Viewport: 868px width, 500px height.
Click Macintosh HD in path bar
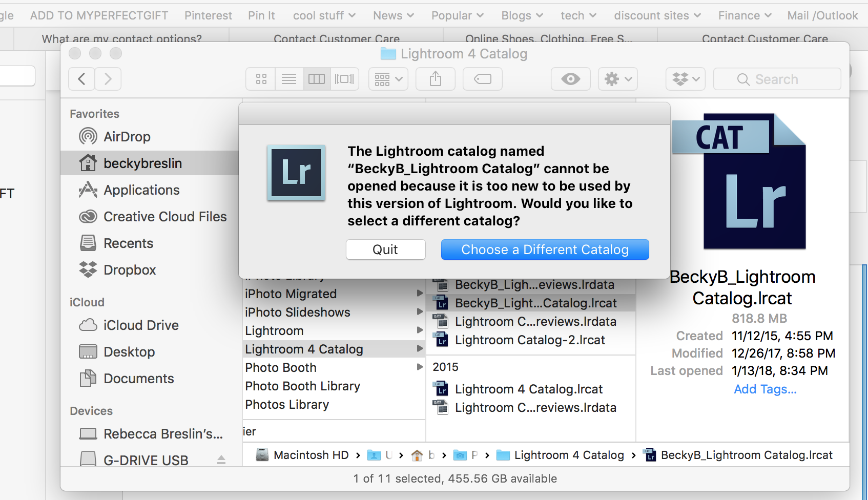303,455
